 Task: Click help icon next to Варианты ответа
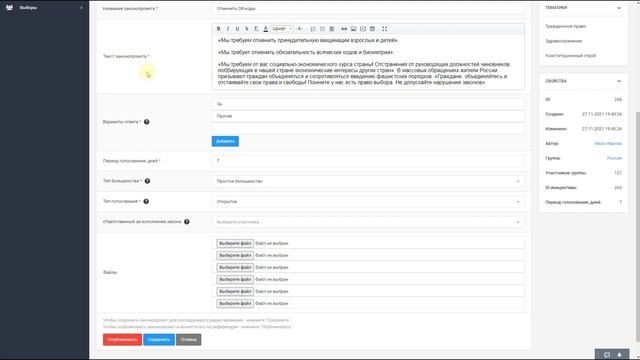147,122
